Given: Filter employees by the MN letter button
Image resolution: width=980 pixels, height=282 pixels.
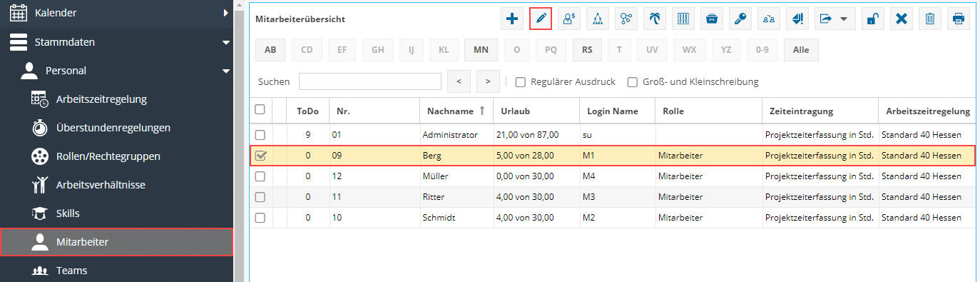Looking at the screenshot, I should point(481,50).
